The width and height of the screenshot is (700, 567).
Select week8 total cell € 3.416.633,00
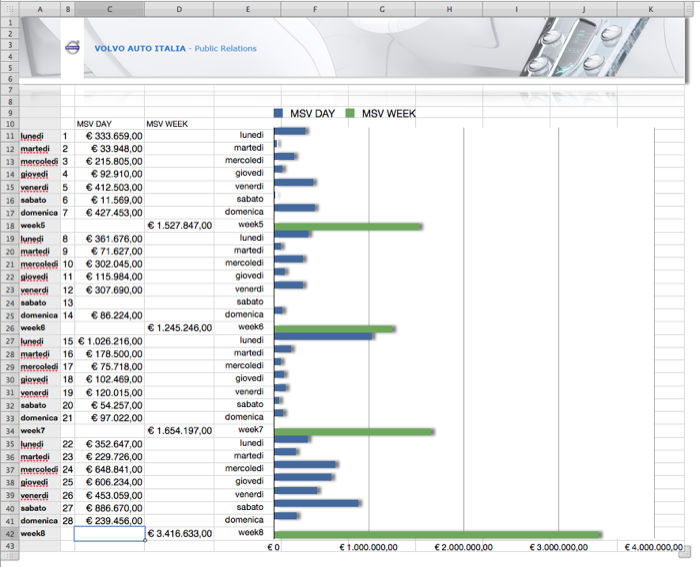point(180,534)
